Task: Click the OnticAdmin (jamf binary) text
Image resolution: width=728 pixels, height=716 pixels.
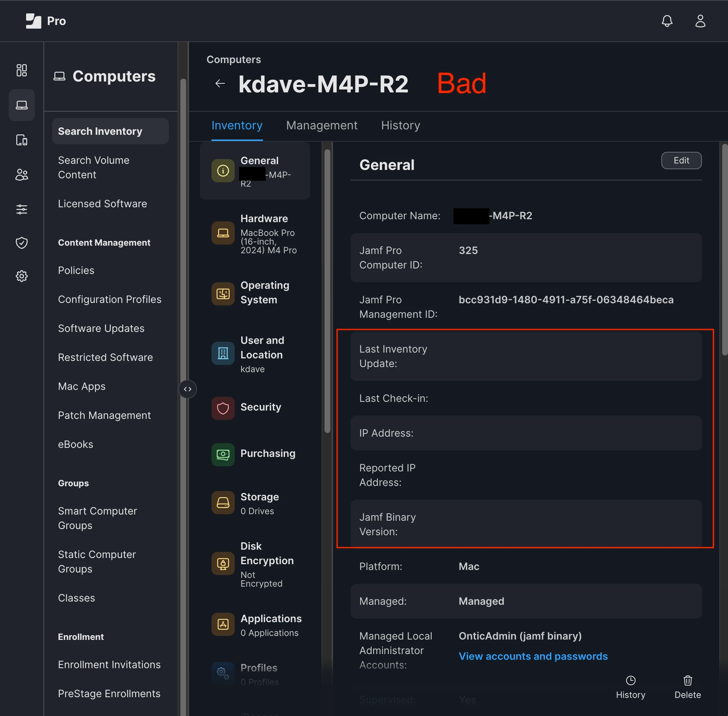Action: [520, 636]
